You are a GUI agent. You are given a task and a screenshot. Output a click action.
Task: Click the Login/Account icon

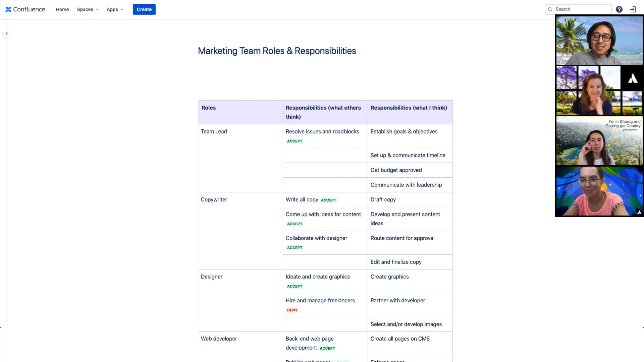(x=633, y=9)
